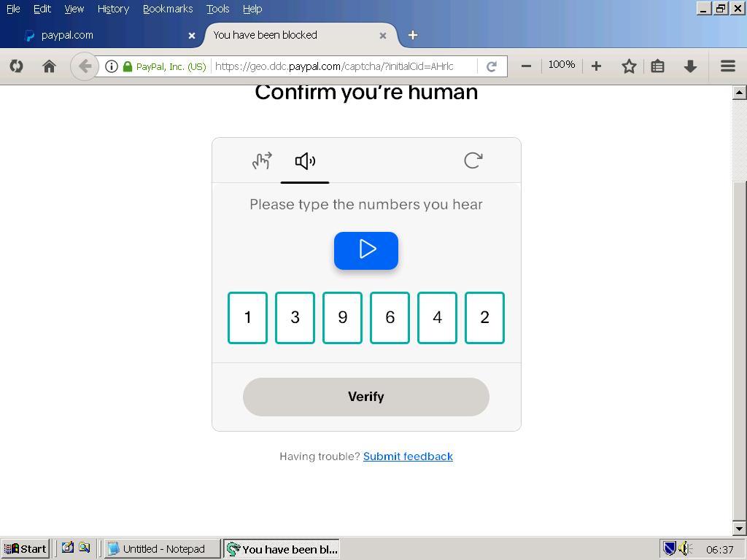Click the green padlock PayPal, Inc. identity
Image resolution: width=747 pixels, height=560 pixels.
(165, 66)
